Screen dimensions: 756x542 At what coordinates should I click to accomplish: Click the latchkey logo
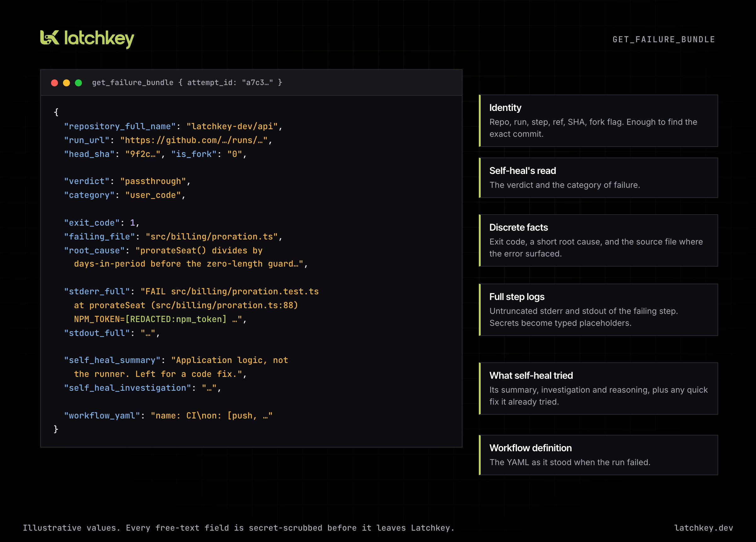point(87,39)
